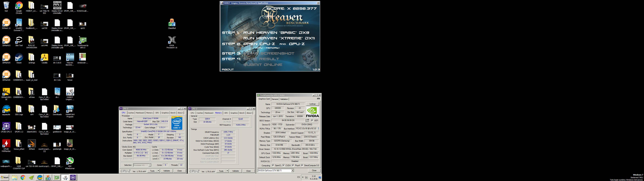This screenshot has height=181, width=644.
Task: Select the Downloads folder desktop icon
Action: [57, 110]
